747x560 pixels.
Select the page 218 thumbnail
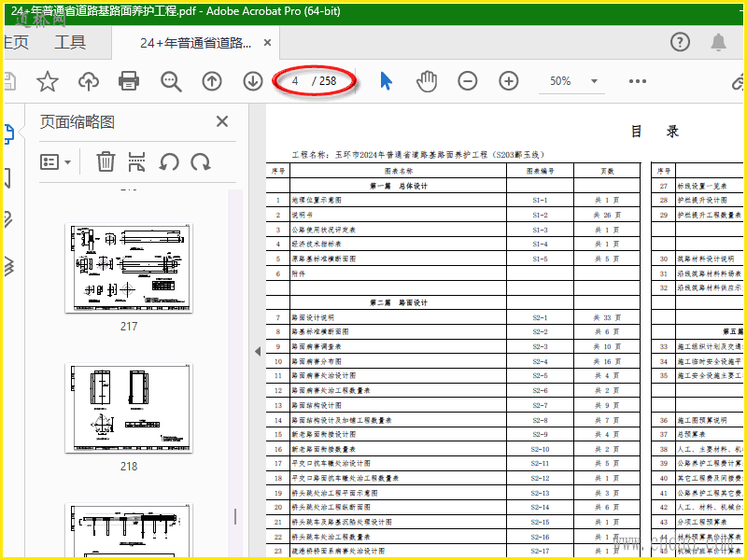pos(129,408)
